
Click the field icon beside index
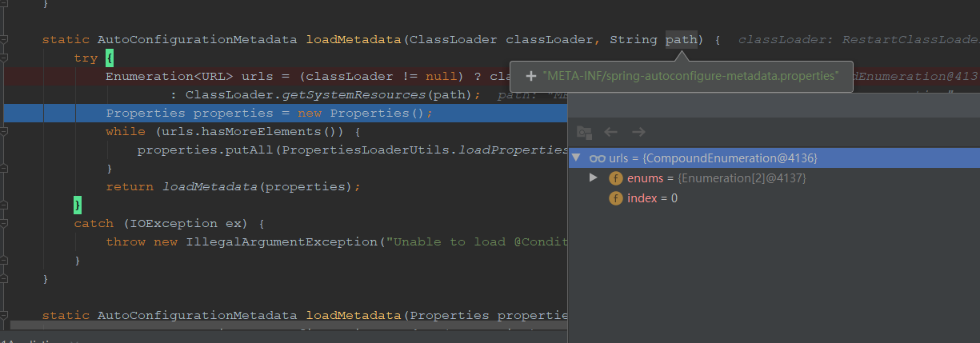point(616,198)
